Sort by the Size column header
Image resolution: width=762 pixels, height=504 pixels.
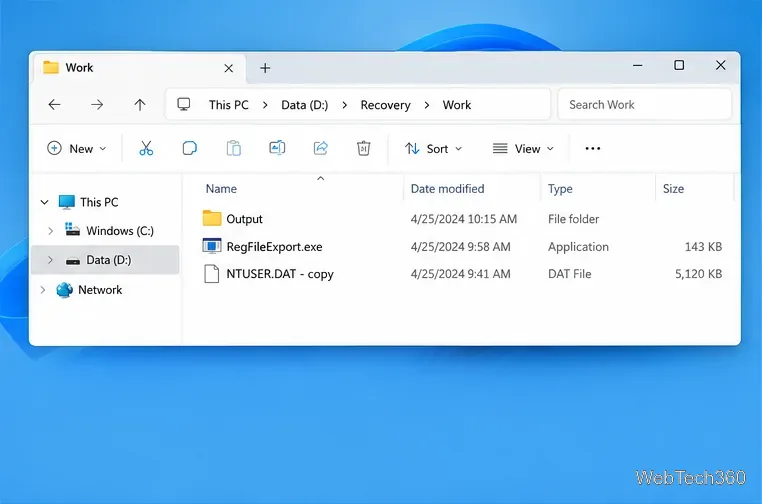[x=674, y=189]
